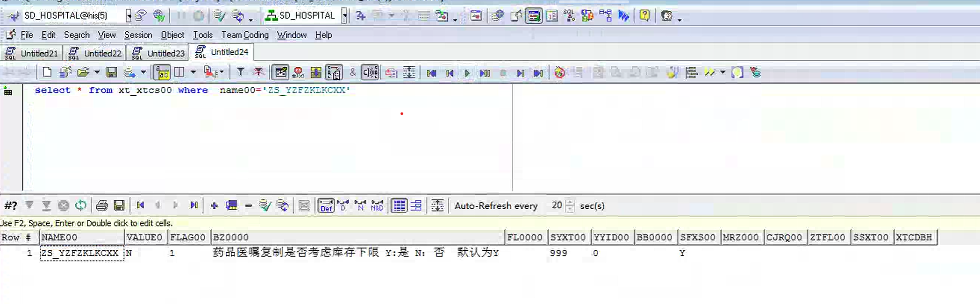Screen dimensions: 980x304
Task: Click the blue play-pause step icon
Action: 485,73
